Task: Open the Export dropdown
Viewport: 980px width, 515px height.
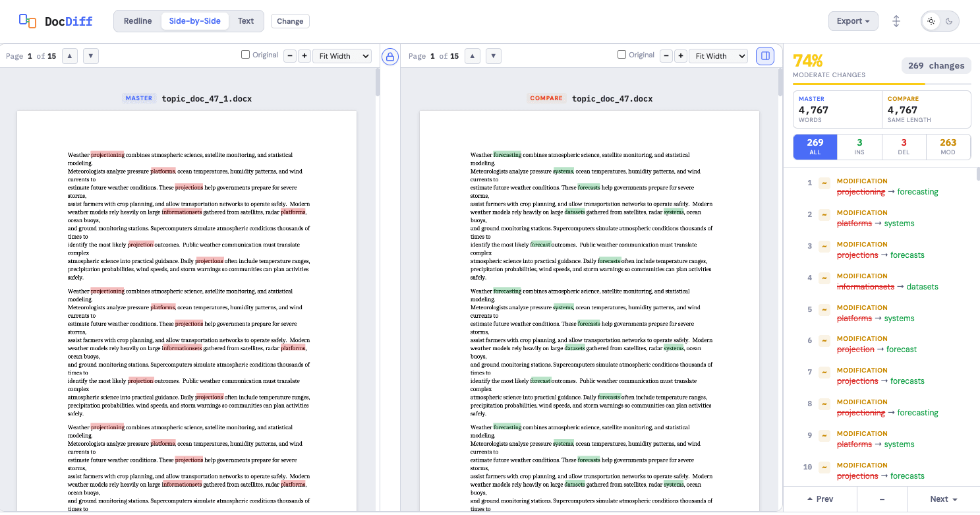Action: coord(853,21)
